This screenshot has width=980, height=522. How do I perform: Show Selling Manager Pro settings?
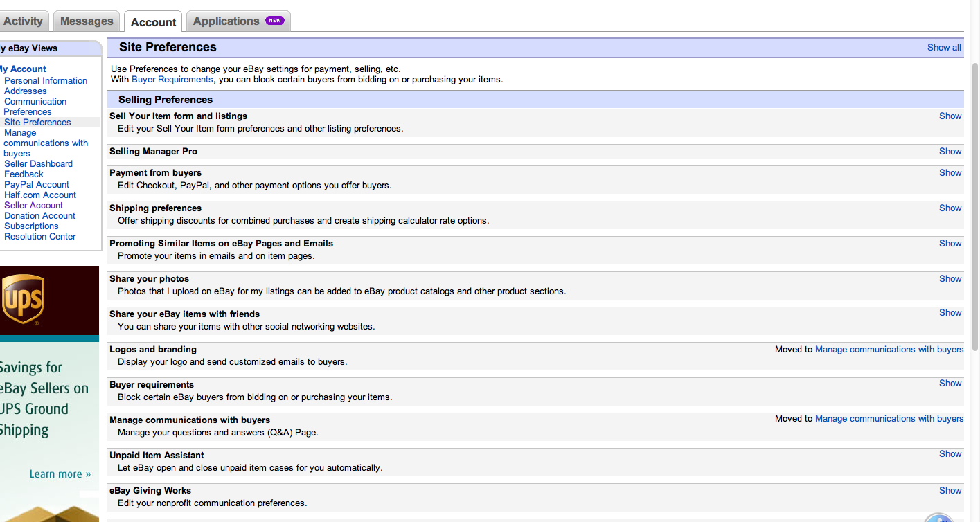tap(950, 152)
